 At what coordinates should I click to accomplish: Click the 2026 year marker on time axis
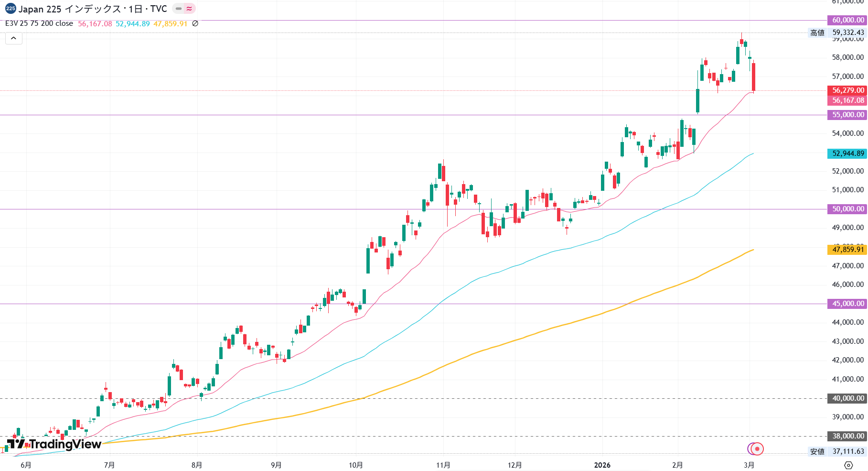coord(602,465)
